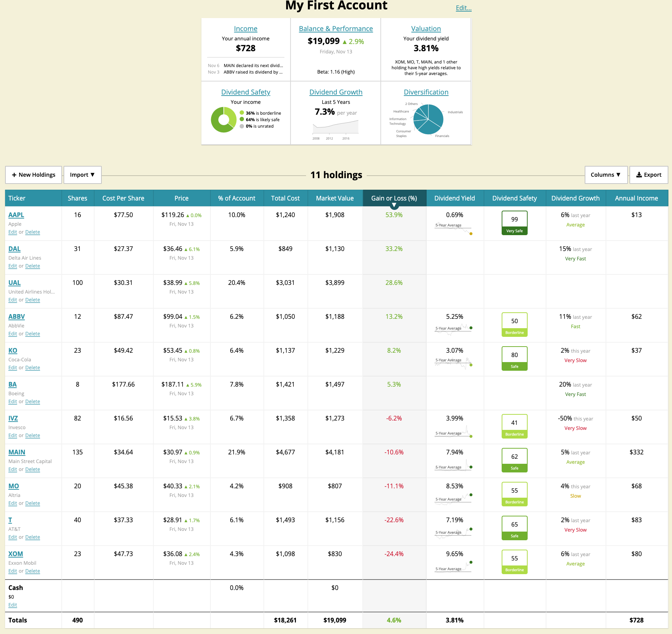Screen dimensions: 672x634
Task: Delete the Boeing holding
Action: coord(32,402)
